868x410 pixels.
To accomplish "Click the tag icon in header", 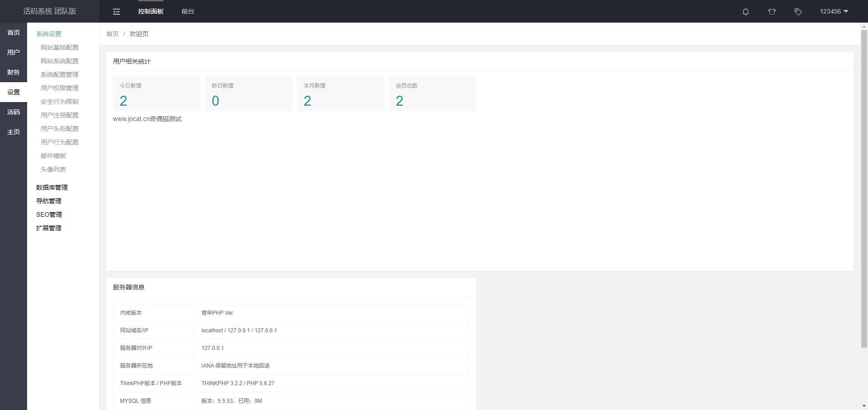I will click(798, 12).
